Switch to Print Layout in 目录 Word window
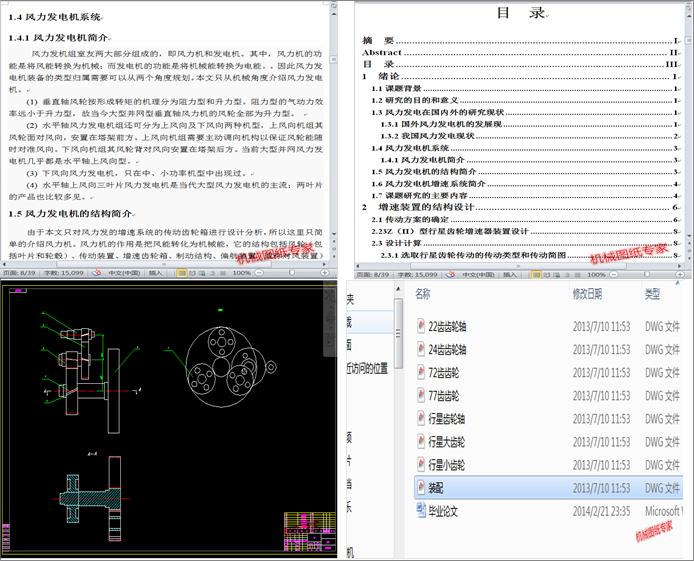 536,275
